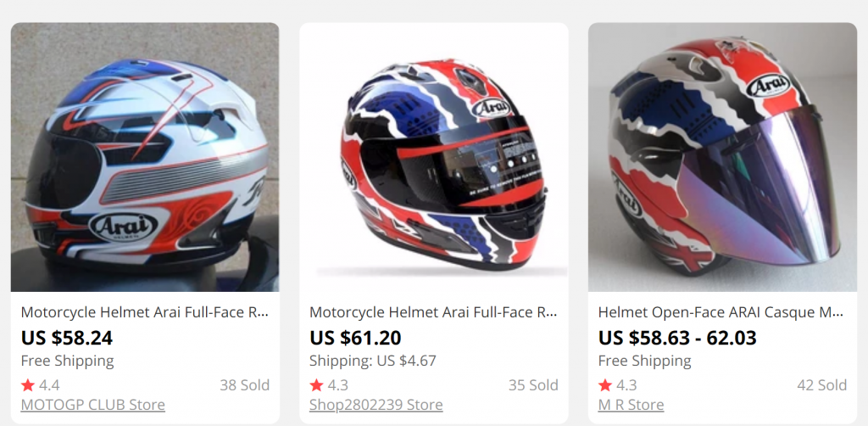Click the Shipping: US $4.67 text
The height and width of the screenshot is (426, 868).
pyautogui.click(x=373, y=361)
